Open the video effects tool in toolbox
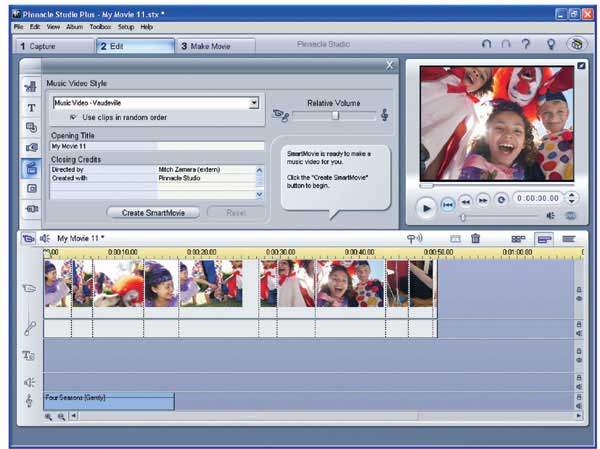The height and width of the screenshot is (449, 600). pos(31,209)
